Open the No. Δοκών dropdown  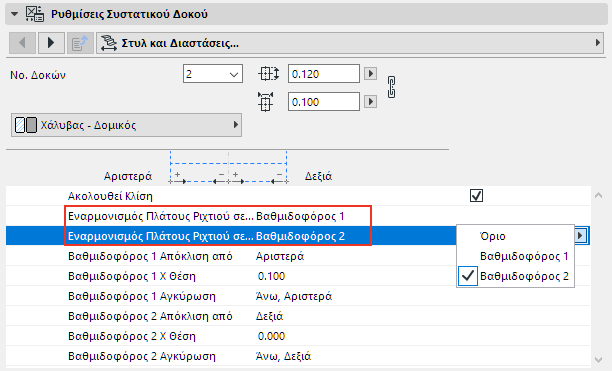tap(213, 74)
